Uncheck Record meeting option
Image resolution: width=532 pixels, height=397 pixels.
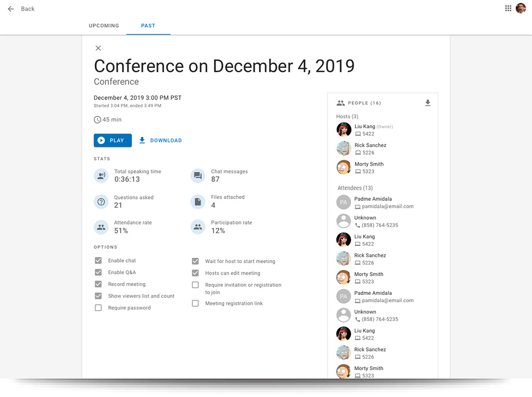98,284
